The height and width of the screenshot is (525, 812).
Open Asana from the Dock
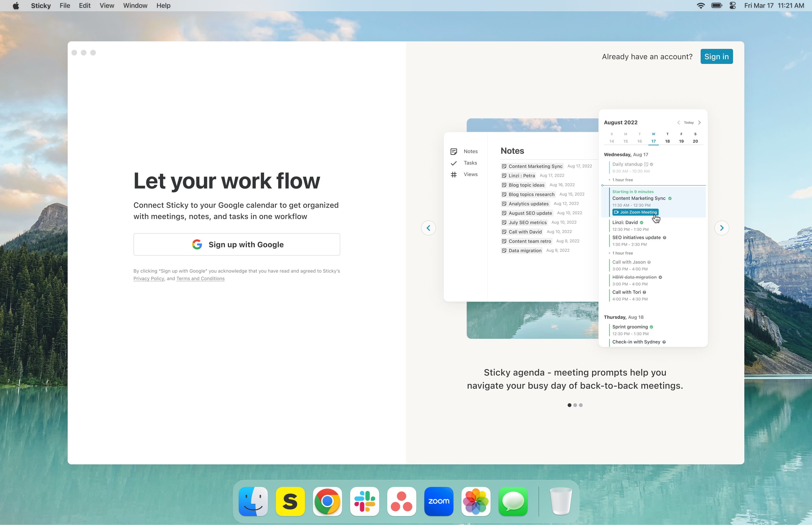tap(401, 501)
